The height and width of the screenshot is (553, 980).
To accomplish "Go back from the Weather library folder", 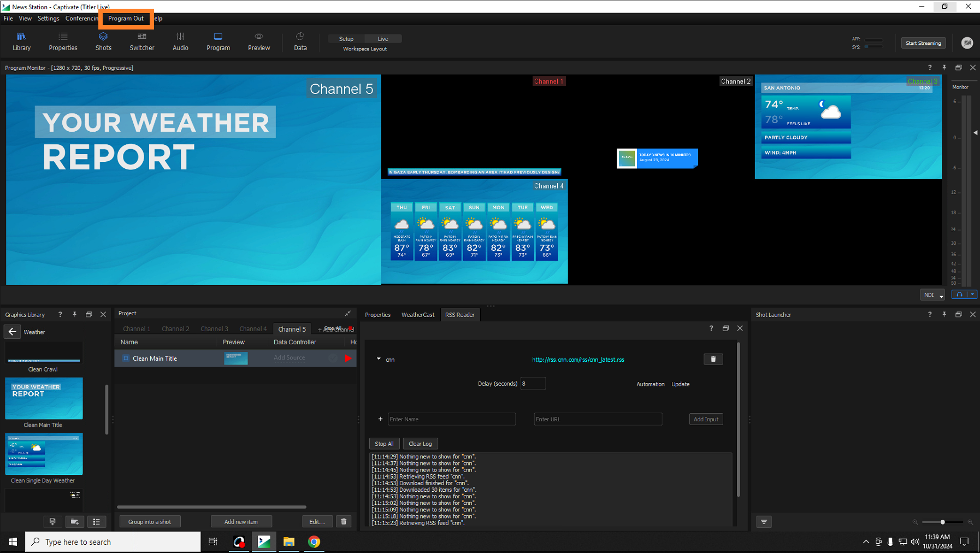I will click(12, 332).
